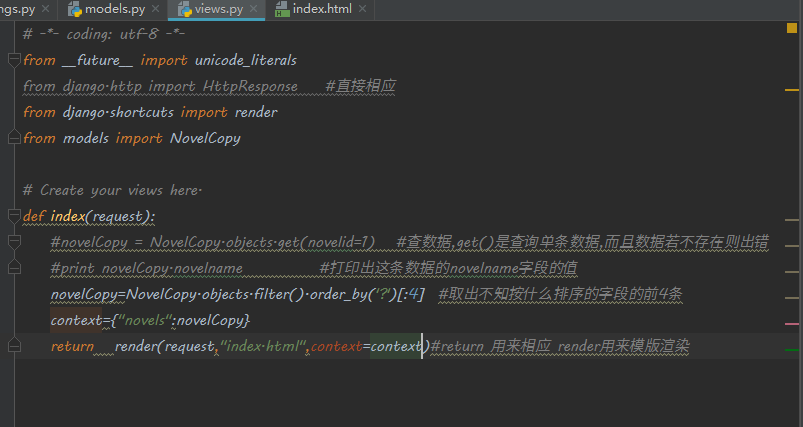
Task: Fold the #novelCopy comment block
Action: (13, 242)
